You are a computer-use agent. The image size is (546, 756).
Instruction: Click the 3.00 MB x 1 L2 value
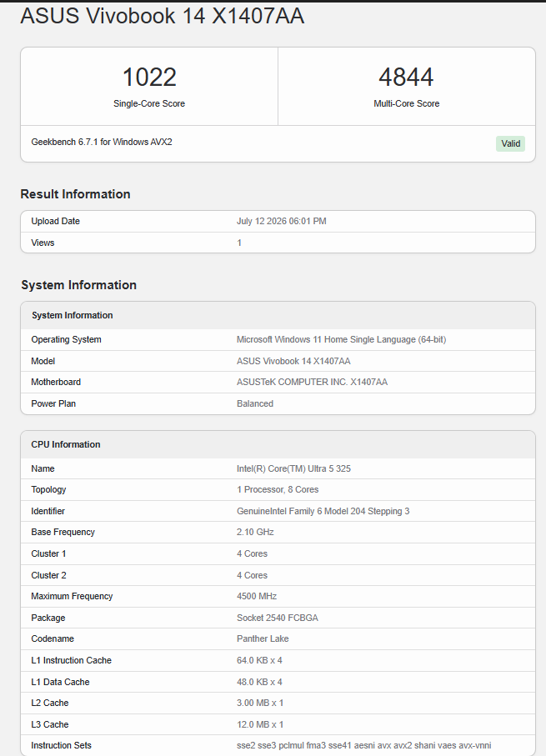(x=260, y=703)
